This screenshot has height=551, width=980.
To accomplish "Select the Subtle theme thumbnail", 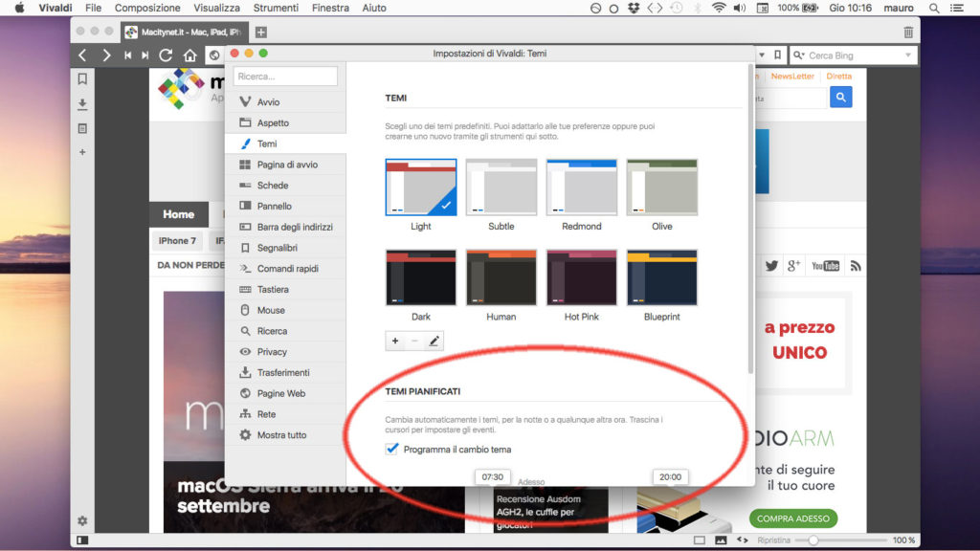I will [501, 187].
